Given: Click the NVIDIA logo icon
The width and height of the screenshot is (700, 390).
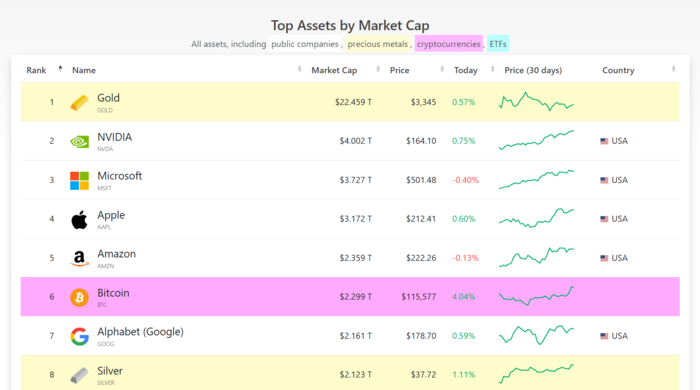Looking at the screenshot, I should [79, 142].
